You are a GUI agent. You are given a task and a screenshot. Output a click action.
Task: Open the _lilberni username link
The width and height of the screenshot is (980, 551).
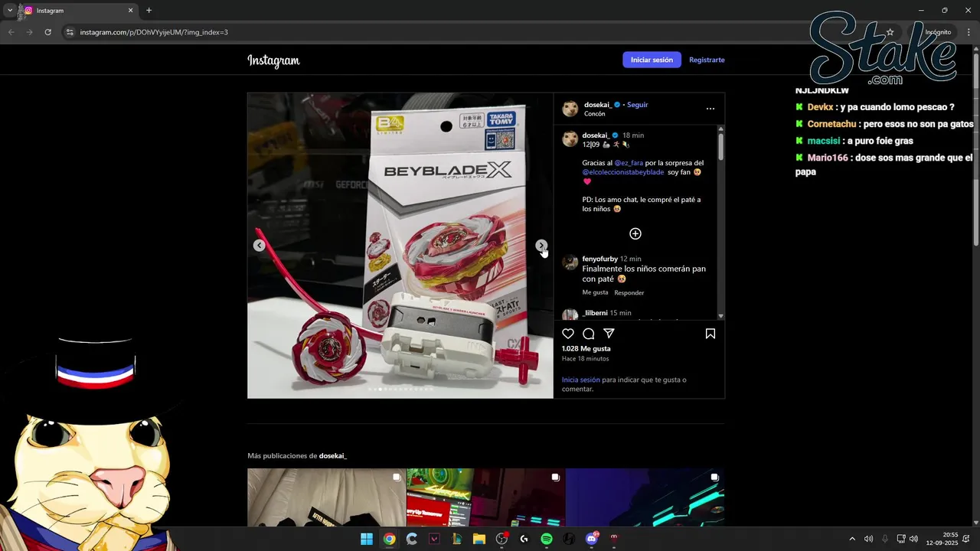(x=595, y=313)
